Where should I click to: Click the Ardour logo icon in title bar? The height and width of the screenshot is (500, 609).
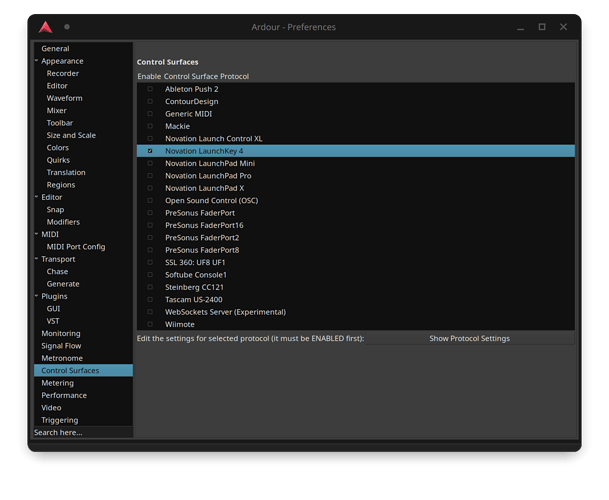[x=45, y=27]
